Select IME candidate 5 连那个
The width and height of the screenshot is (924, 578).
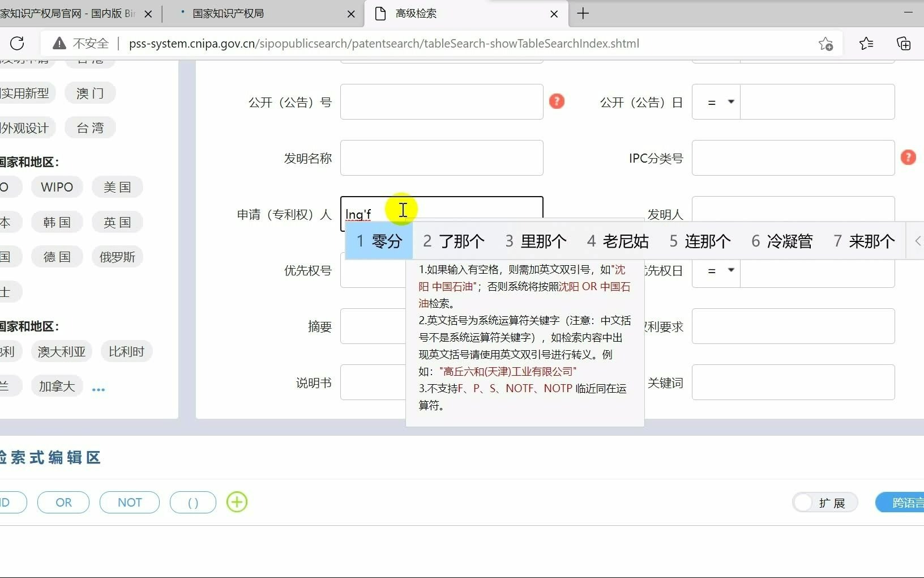pyautogui.click(x=700, y=241)
